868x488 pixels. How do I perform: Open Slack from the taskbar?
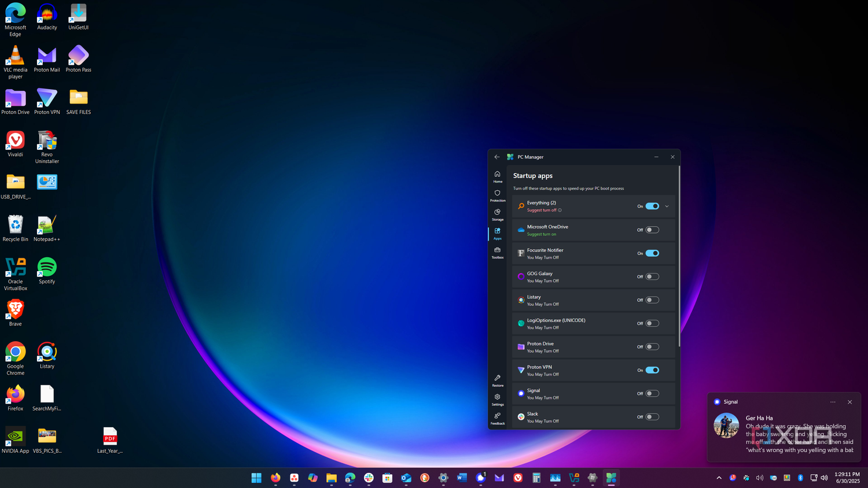(369, 478)
